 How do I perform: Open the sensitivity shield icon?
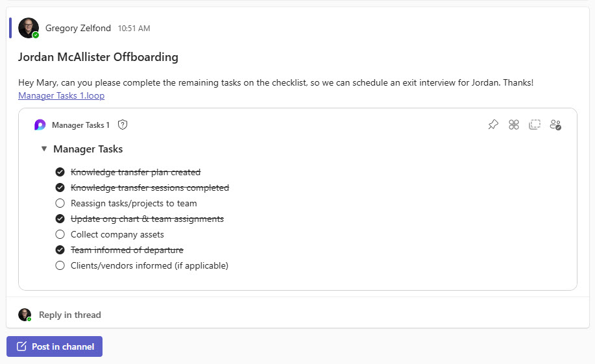(x=123, y=125)
